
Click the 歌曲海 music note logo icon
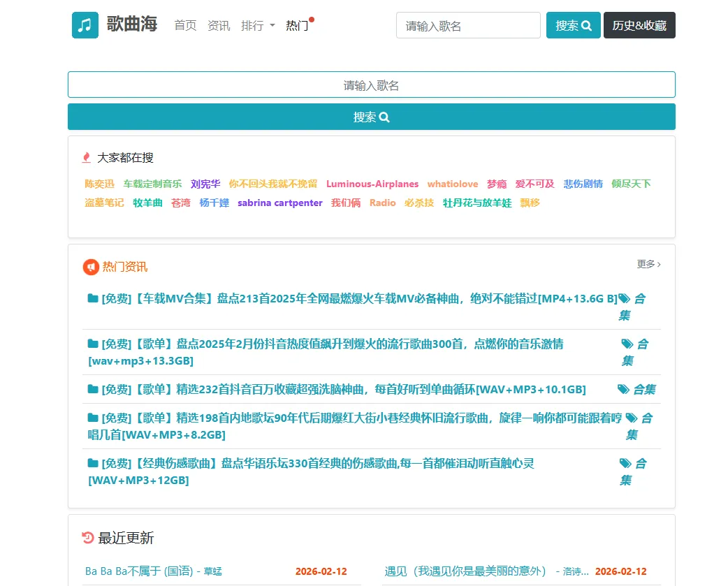pyautogui.click(x=85, y=24)
